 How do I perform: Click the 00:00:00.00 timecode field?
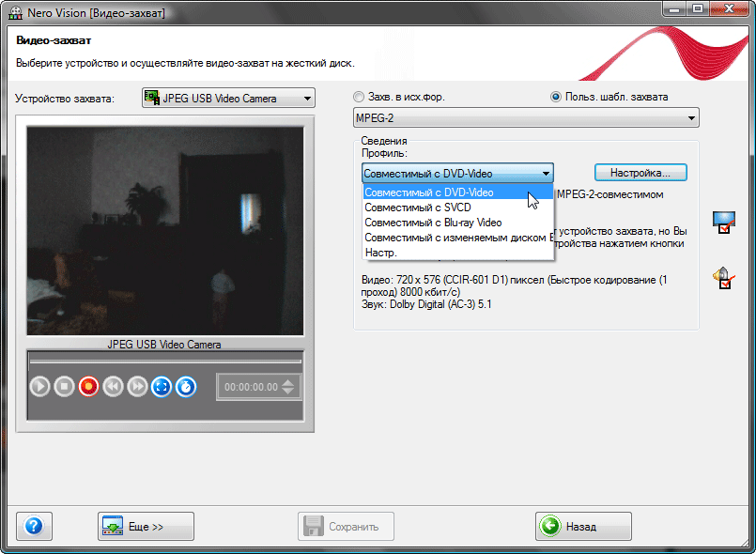coord(251,387)
